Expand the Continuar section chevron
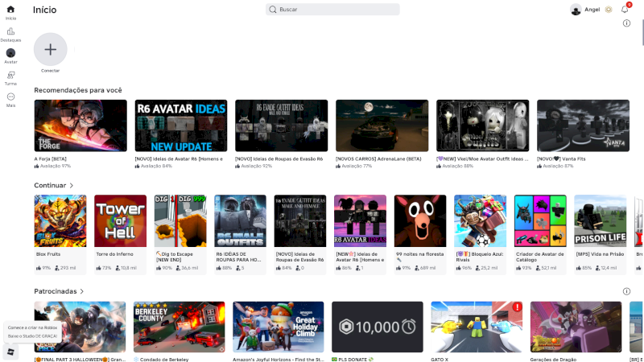Viewport: 644px width, 362px height. [x=72, y=185]
